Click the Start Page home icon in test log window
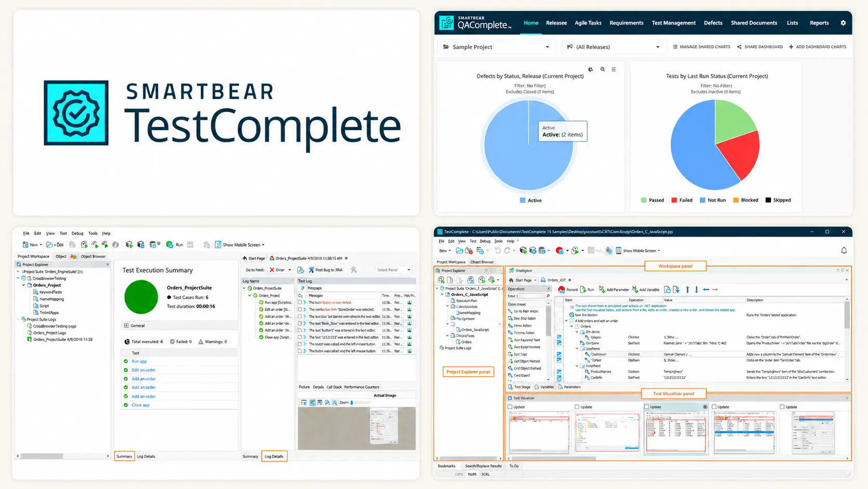868x489 pixels. (x=245, y=258)
